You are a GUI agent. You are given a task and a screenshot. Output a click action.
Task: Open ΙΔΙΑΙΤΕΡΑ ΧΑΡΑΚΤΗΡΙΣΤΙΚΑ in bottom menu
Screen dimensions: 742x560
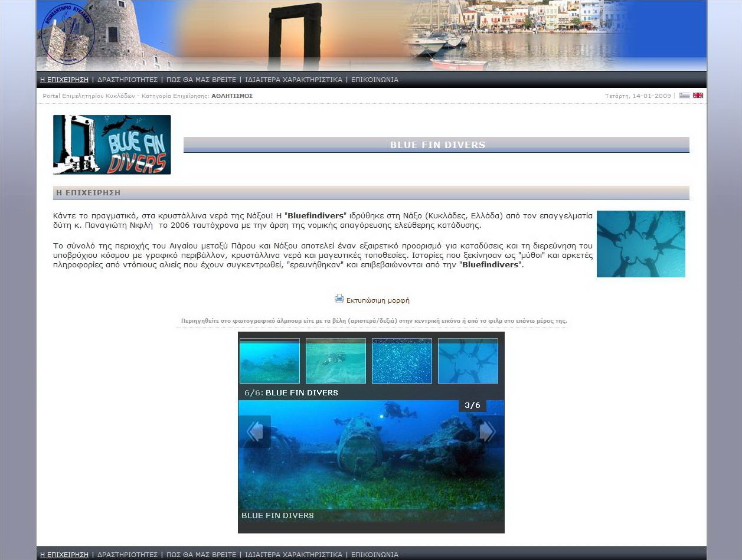(x=294, y=555)
